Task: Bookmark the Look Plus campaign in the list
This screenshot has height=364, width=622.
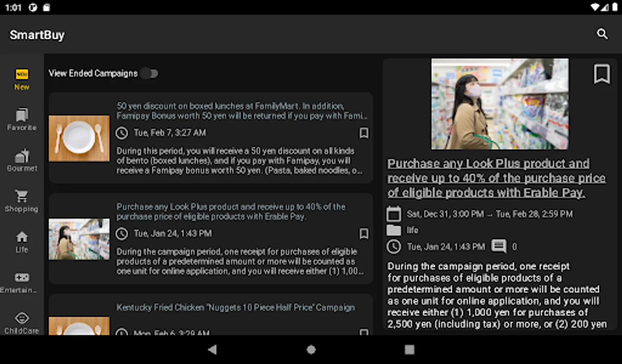Action: coord(364,233)
